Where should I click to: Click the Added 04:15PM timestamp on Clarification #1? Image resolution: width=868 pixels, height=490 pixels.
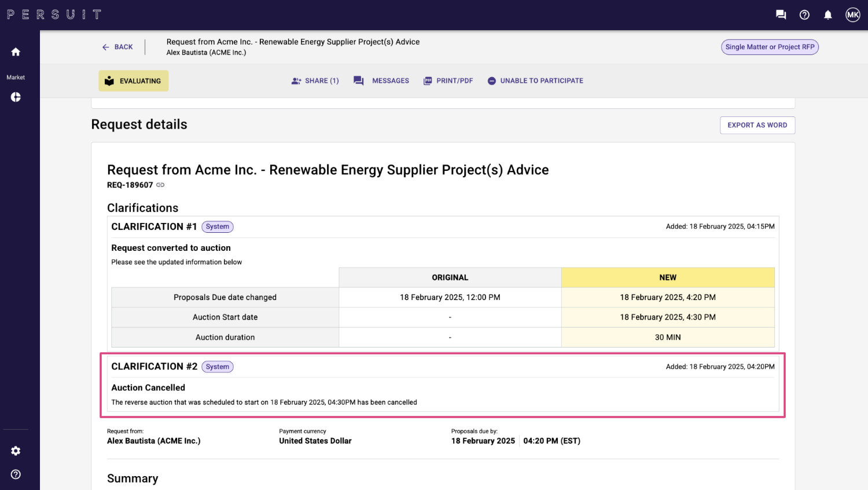[720, 226]
